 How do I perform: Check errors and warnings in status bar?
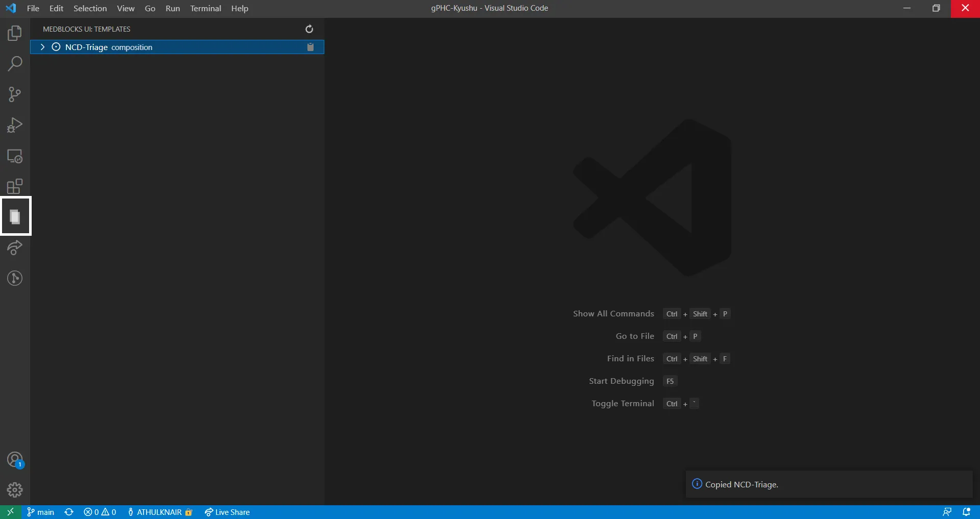(x=100, y=512)
